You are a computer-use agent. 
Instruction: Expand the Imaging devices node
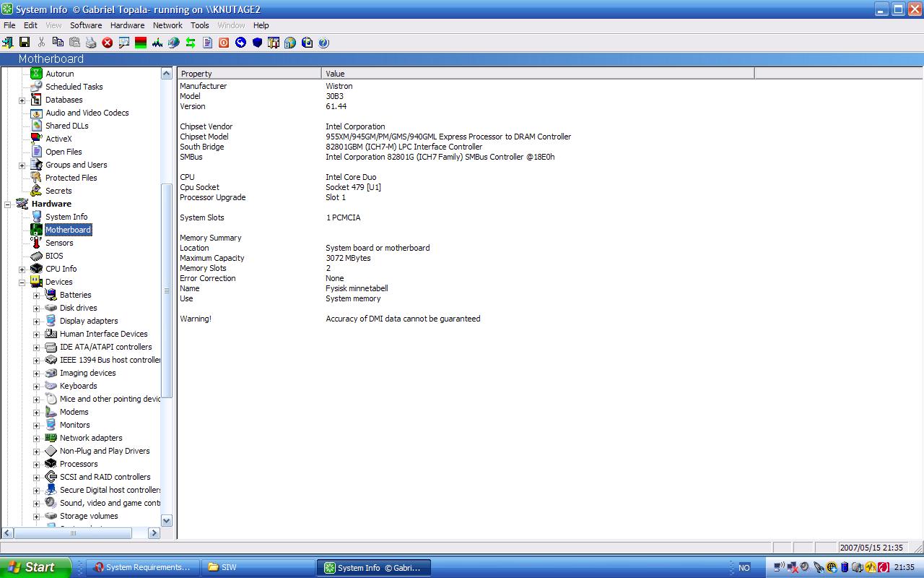36,374
